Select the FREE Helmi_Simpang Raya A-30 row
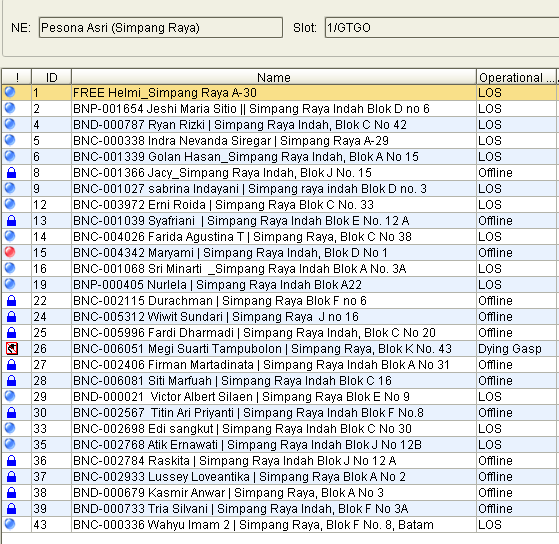 (x=279, y=93)
